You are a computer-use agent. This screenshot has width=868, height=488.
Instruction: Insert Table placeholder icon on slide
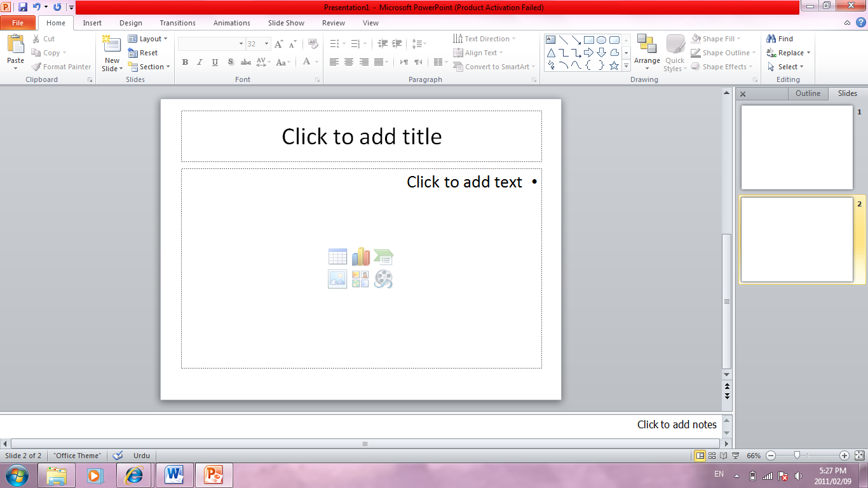point(337,257)
